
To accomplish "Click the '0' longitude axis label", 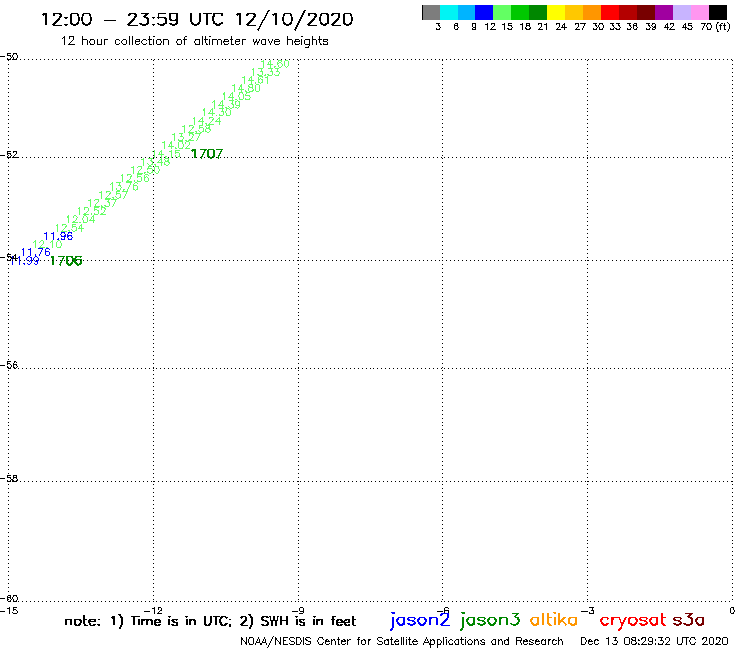I will click(x=732, y=610).
